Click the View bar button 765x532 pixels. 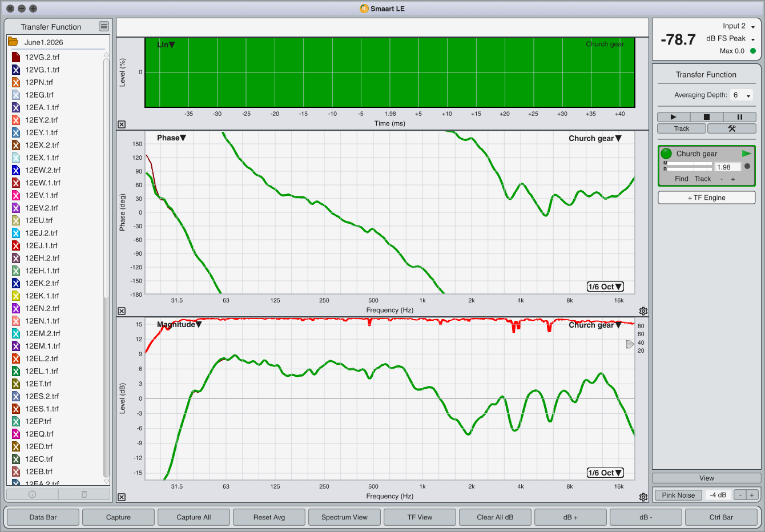[x=706, y=478]
